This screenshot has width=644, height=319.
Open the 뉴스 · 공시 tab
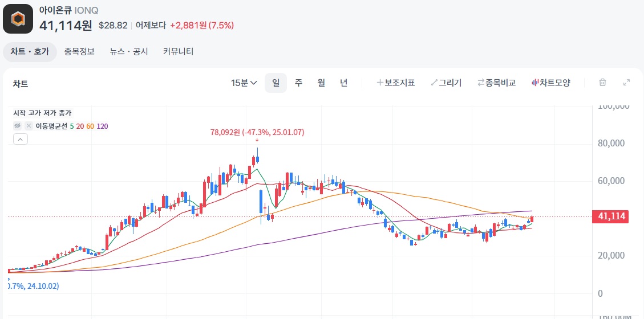click(x=129, y=52)
